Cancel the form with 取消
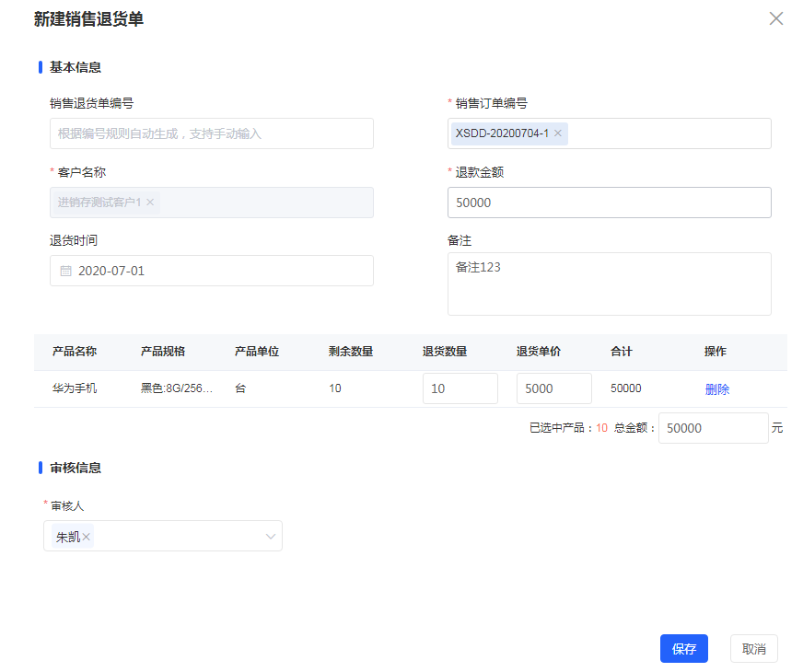 click(754, 649)
